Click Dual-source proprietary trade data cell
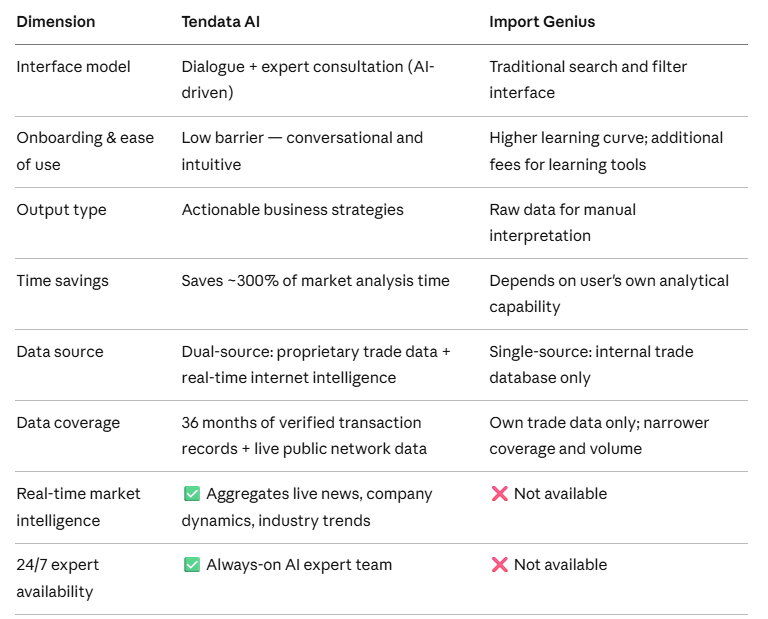This screenshot has width=768, height=619. [x=316, y=364]
